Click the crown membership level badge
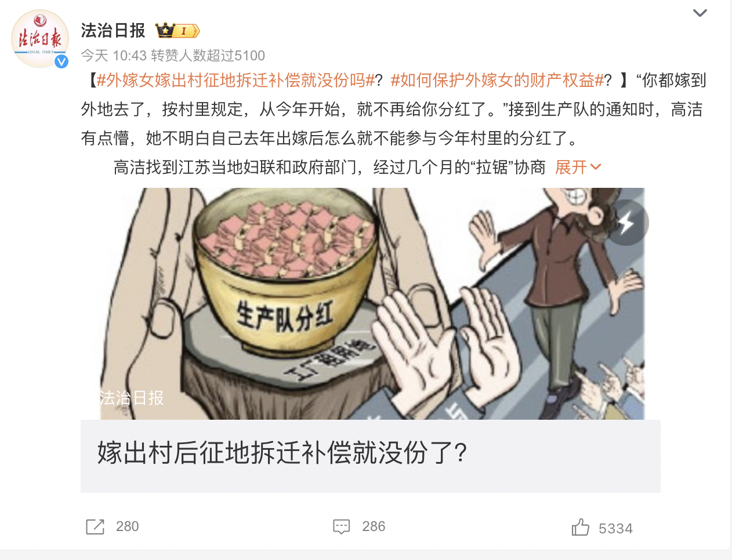Image resolution: width=732 pixels, height=560 pixels. point(177,31)
